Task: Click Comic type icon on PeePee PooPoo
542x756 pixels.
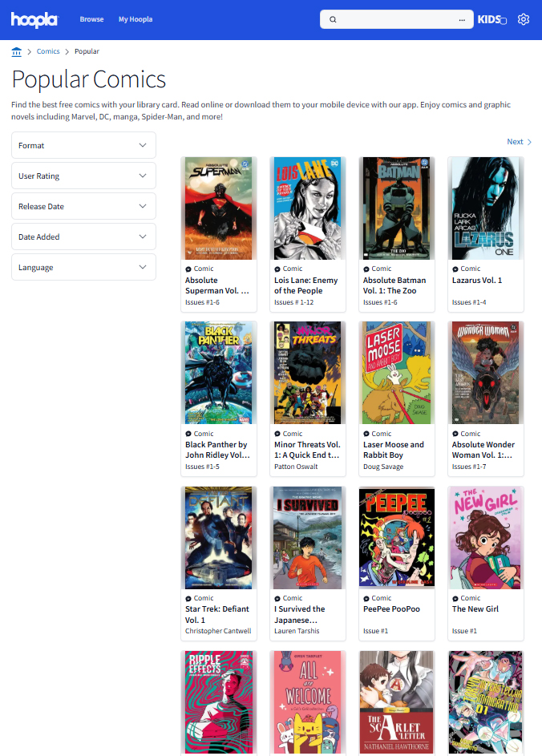Action: tap(366, 598)
